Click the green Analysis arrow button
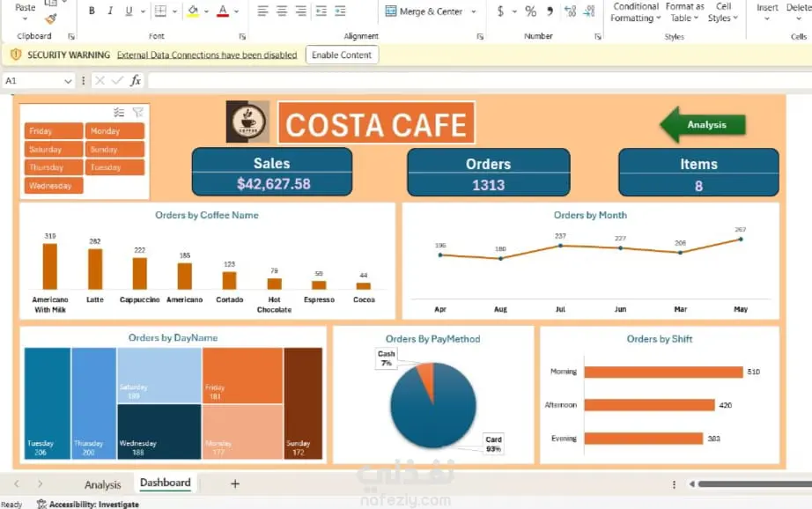Screen dimensions: 812x509 tap(703, 125)
